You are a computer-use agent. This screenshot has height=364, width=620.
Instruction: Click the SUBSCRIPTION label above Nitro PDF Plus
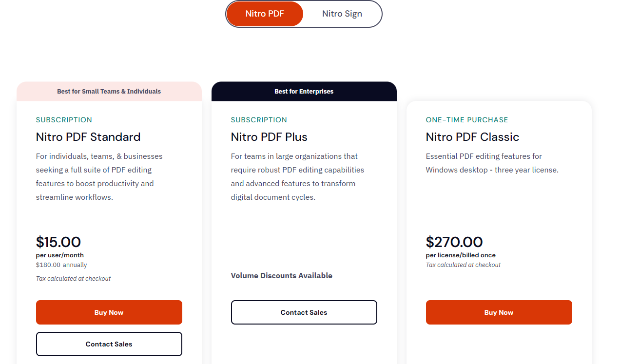(x=259, y=120)
